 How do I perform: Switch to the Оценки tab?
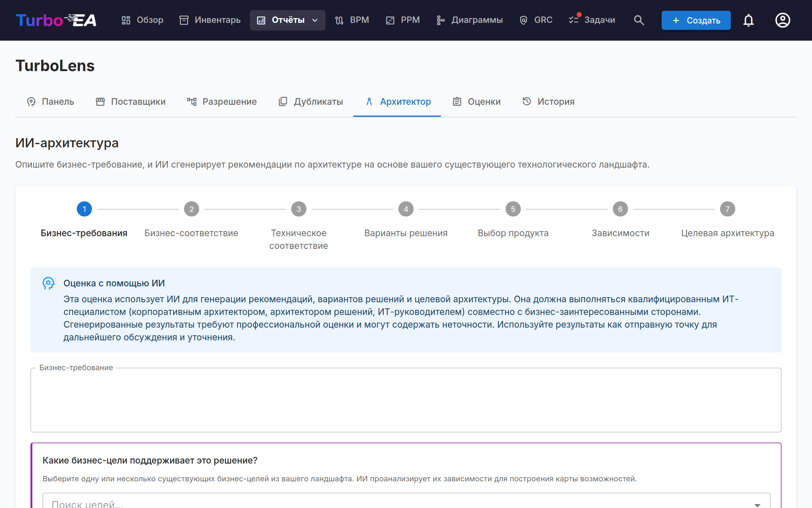coord(476,102)
